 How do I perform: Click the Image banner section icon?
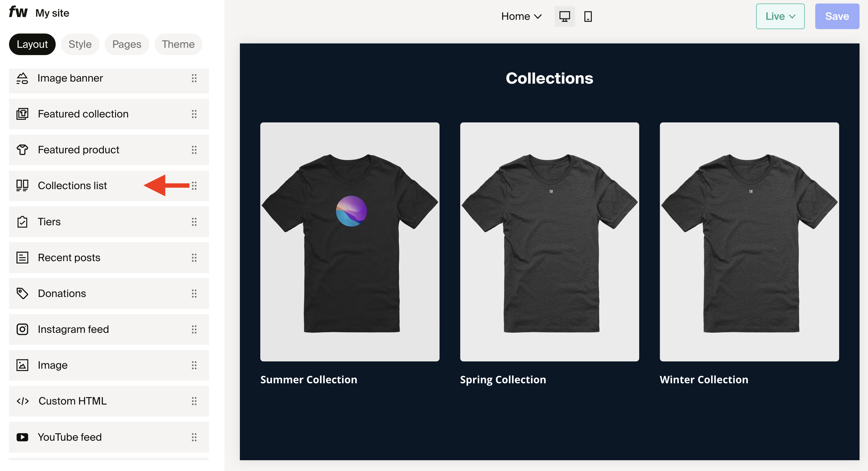tap(22, 78)
